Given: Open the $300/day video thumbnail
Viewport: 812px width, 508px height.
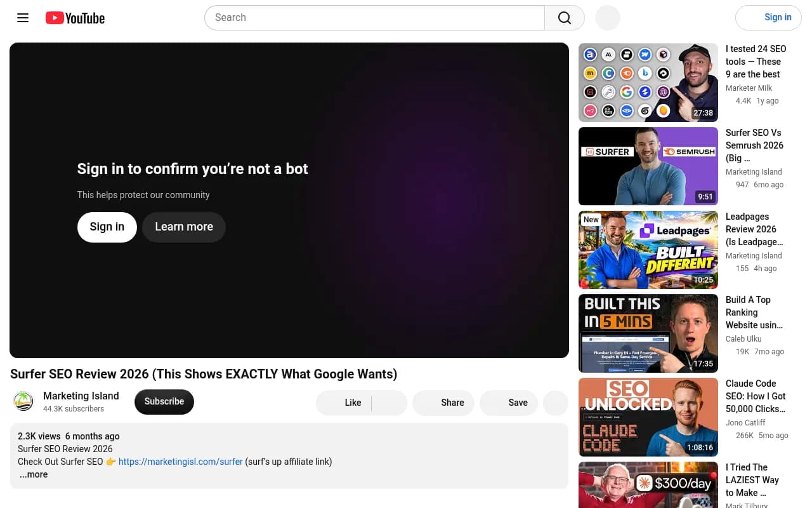Looking at the screenshot, I should click(x=648, y=485).
